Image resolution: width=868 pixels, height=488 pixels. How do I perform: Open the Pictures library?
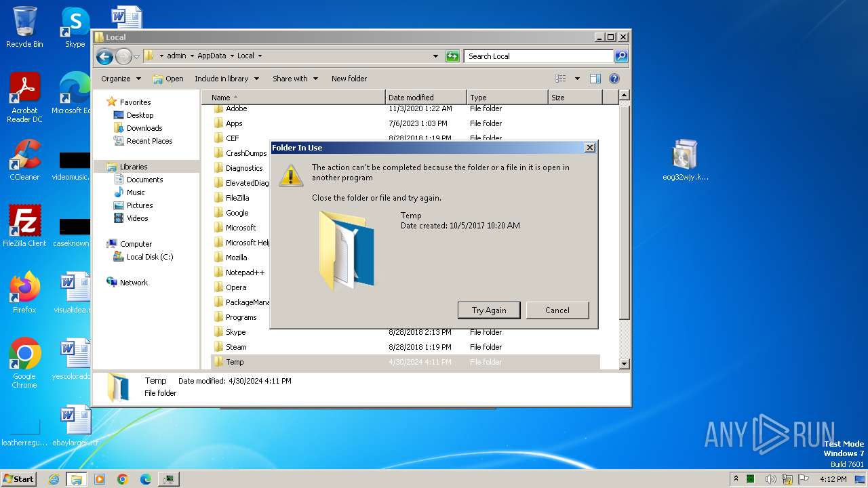(x=140, y=205)
